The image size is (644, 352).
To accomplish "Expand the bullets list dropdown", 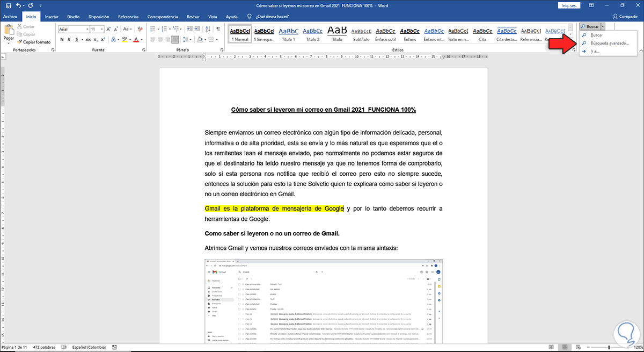I will (158, 29).
